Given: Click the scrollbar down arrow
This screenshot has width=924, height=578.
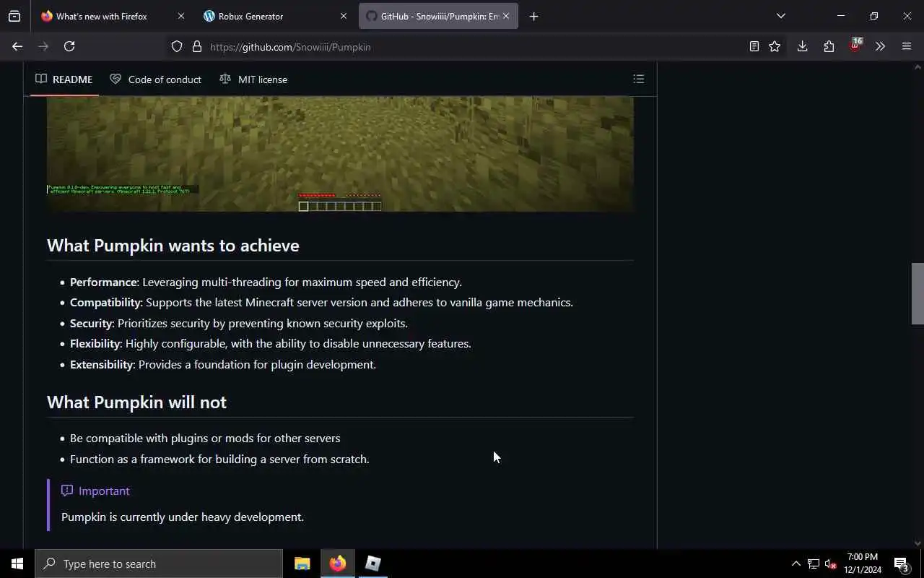Looking at the screenshot, I should (918, 543).
